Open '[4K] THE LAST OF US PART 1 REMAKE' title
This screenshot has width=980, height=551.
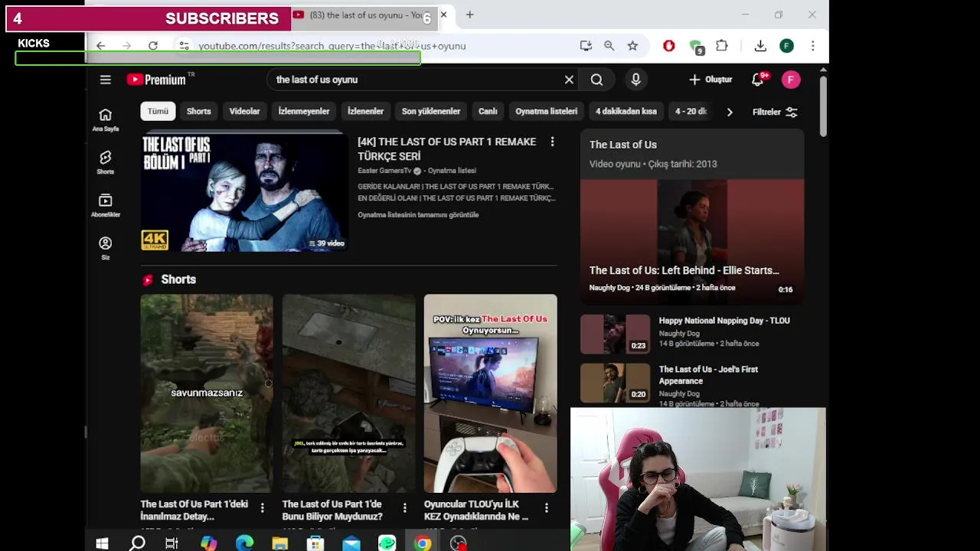point(447,148)
